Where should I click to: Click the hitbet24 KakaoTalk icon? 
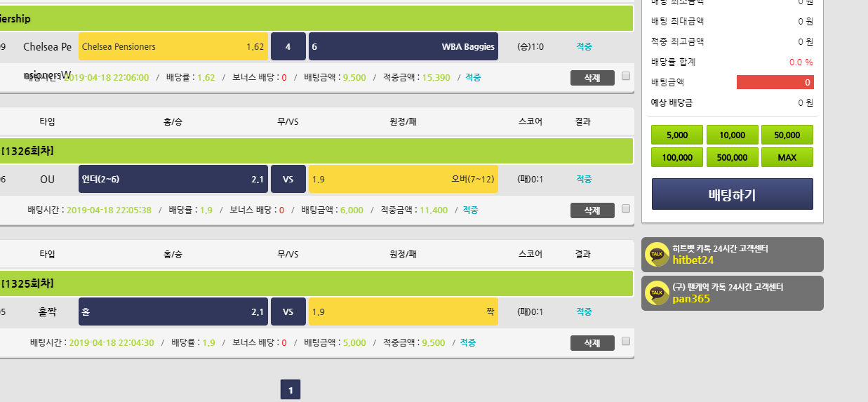657,254
